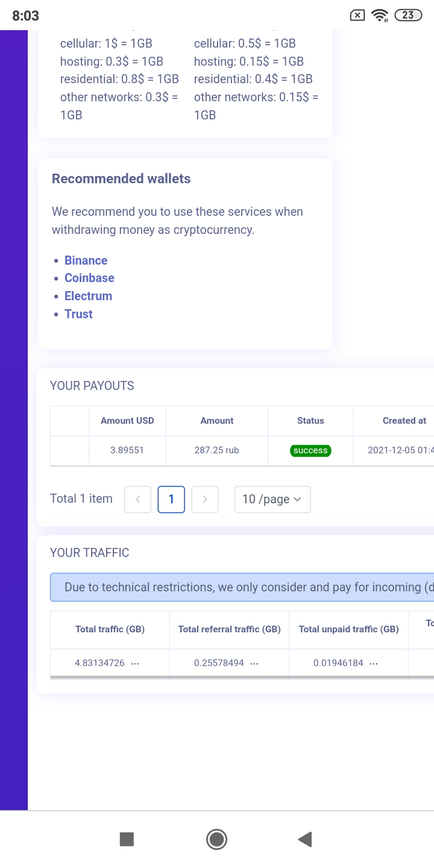The height and width of the screenshot is (868, 434).
Task: Expand Total unpaid traffic ellipsis
Action: pyautogui.click(x=374, y=663)
